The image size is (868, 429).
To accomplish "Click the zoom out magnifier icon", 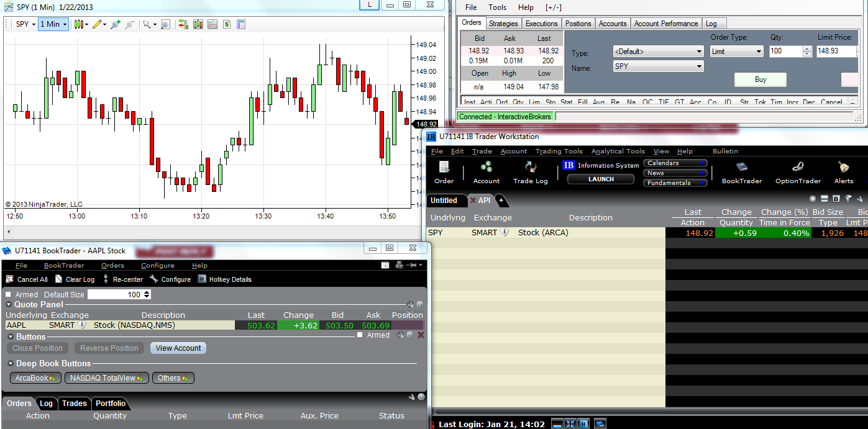I will click(x=129, y=24).
